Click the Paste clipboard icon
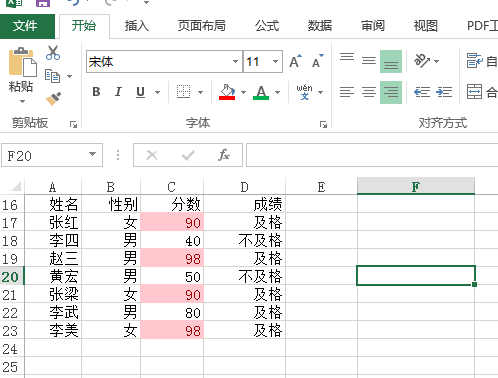498x378 pixels. 22,62
